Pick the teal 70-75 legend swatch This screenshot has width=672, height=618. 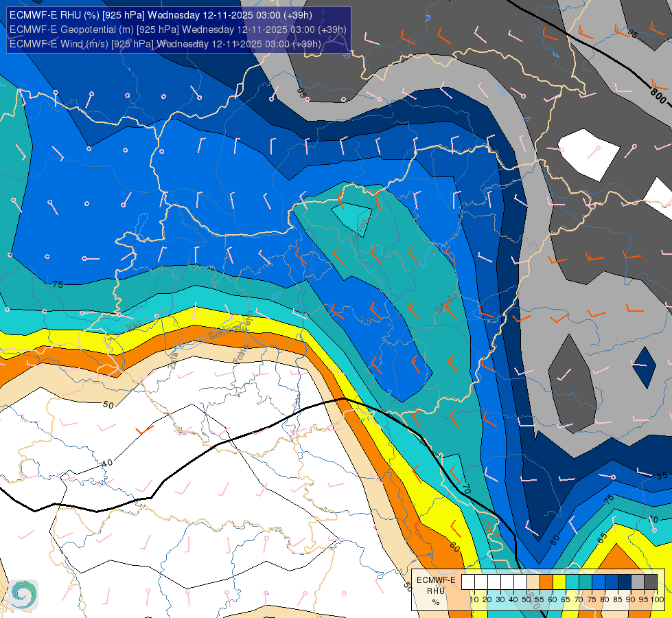[x=586, y=582]
